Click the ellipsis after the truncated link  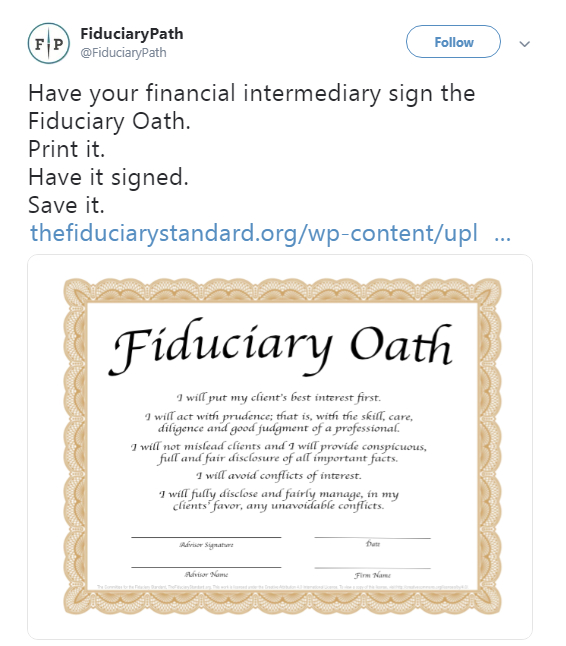coord(503,238)
